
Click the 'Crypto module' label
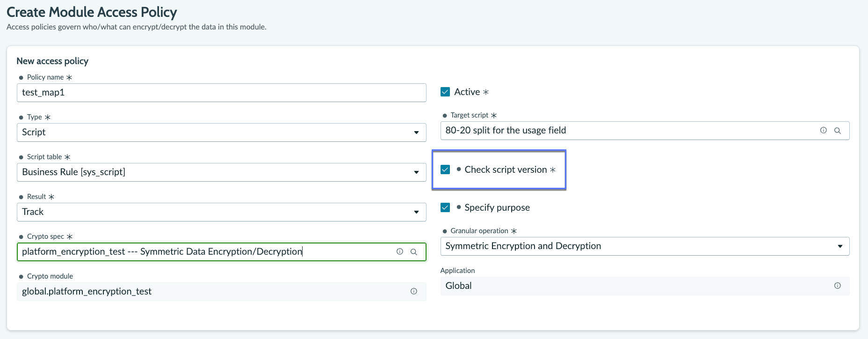click(50, 276)
